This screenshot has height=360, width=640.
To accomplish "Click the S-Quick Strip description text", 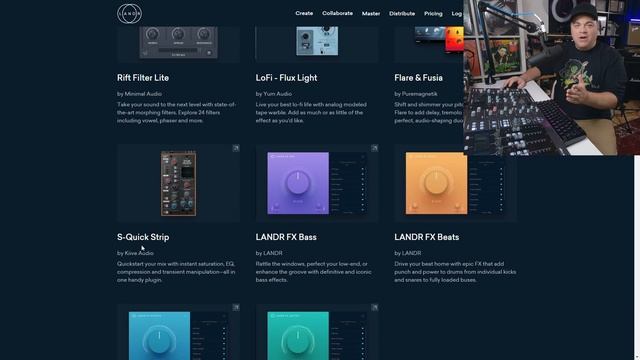I will pyautogui.click(x=176, y=272).
